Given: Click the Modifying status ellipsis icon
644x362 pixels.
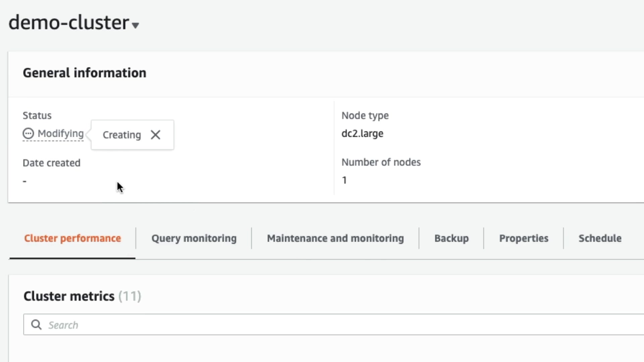Looking at the screenshot, I should coord(28,133).
